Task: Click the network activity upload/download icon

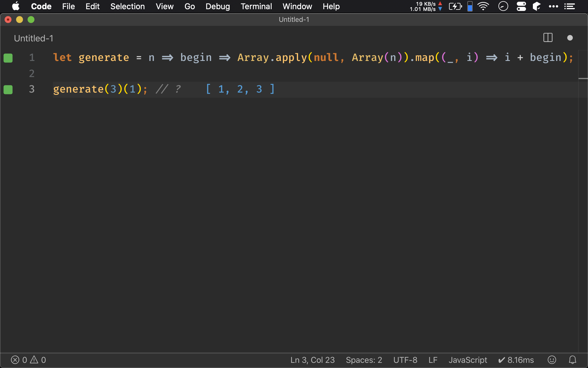Action: tap(441, 6)
